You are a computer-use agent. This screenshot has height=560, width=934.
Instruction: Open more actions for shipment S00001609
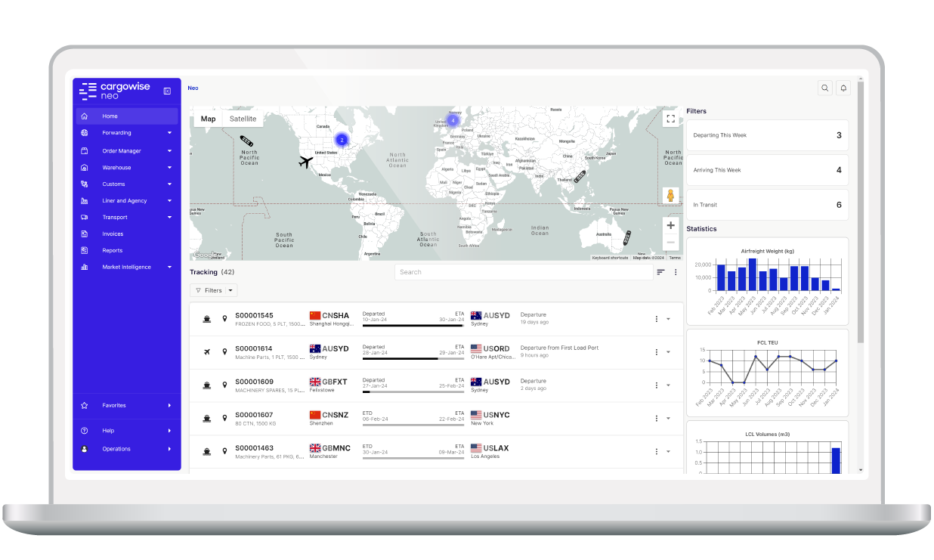coord(657,385)
